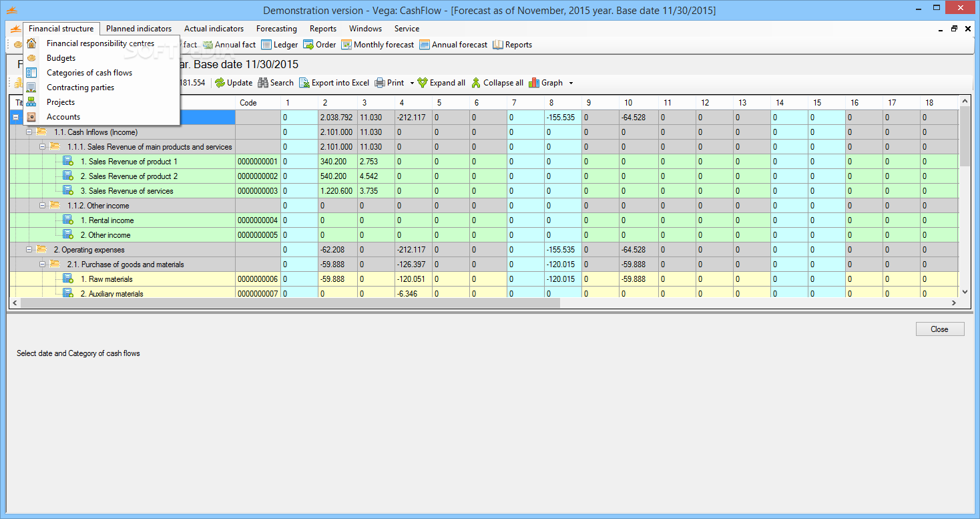The height and width of the screenshot is (519, 980).
Task: Click the Update refresh icon
Action: [220, 83]
